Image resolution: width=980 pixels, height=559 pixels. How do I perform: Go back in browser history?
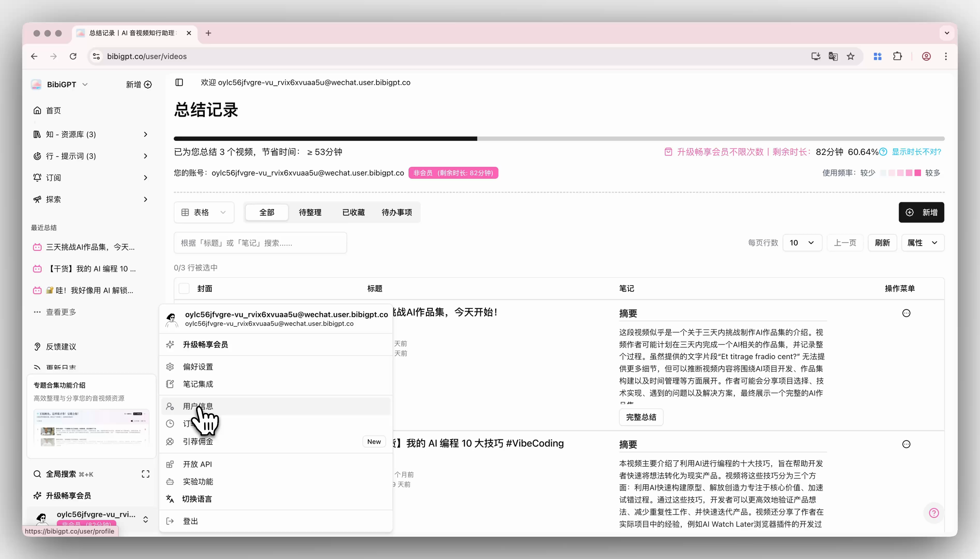point(34,56)
